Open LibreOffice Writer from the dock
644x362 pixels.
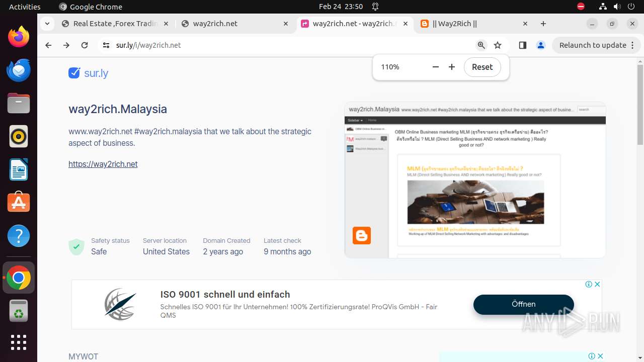pos(19,169)
